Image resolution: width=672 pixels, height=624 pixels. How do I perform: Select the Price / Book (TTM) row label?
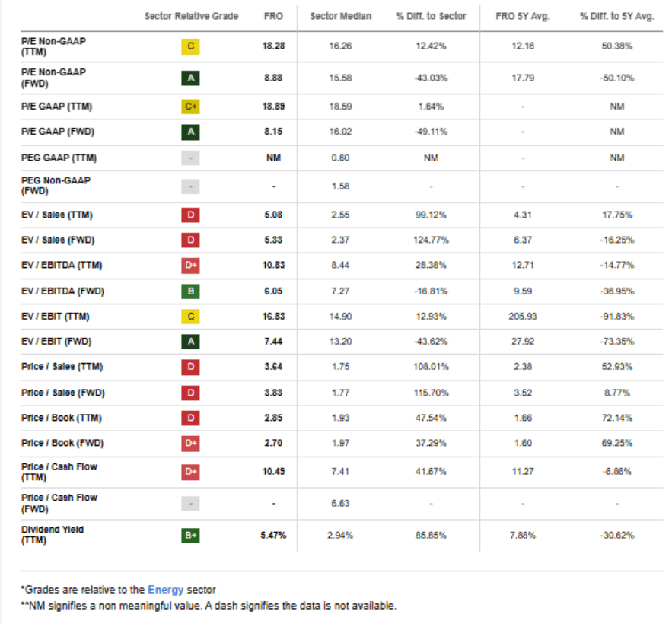click(62, 418)
